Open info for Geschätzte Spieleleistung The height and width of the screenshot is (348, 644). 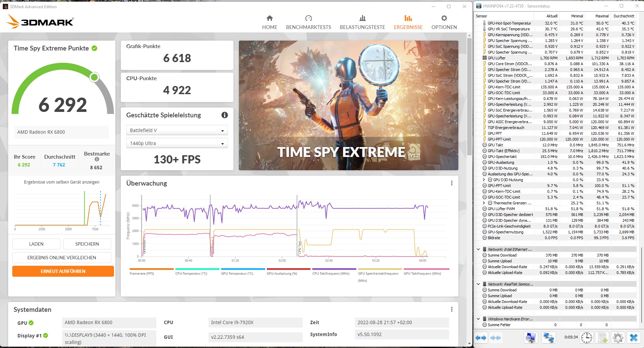pyautogui.click(x=225, y=115)
